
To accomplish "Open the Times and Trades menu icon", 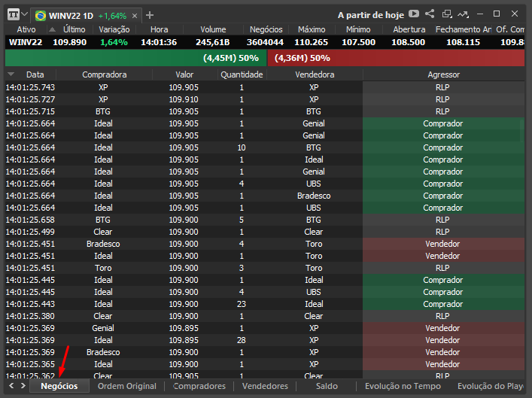I will pos(14,15).
